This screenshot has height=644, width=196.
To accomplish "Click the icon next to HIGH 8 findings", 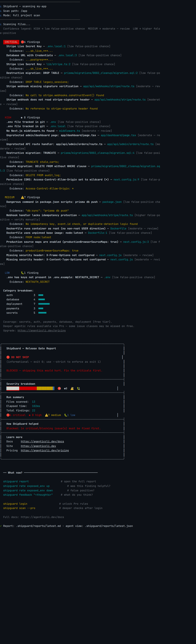I will [x=21, y=118].
